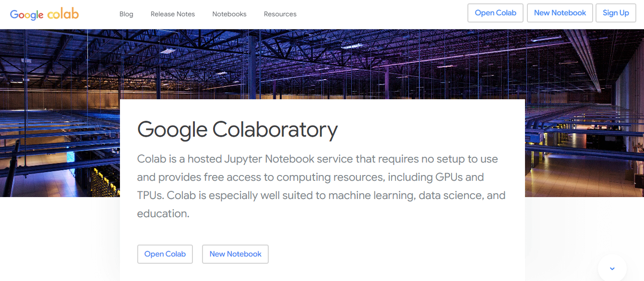Click the scroll-down chevron circle button
Viewport: 644px width, 281px height.
[612, 269]
